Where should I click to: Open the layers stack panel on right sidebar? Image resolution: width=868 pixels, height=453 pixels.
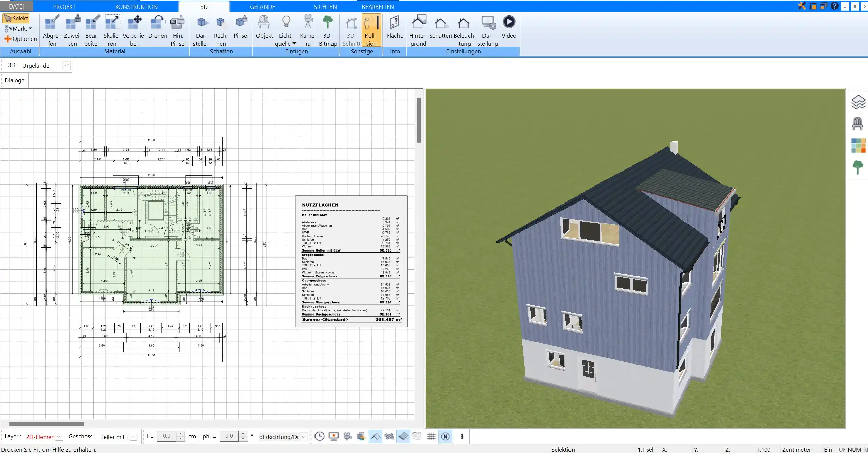coord(858,102)
